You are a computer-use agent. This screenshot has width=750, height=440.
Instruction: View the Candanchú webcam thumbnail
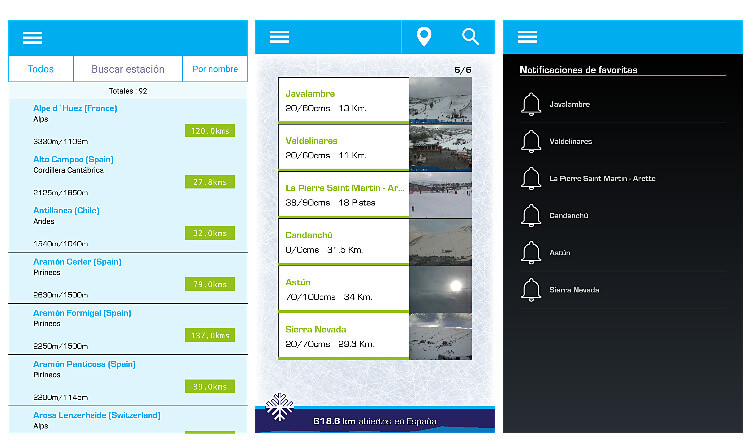pyautogui.click(x=441, y=242)
